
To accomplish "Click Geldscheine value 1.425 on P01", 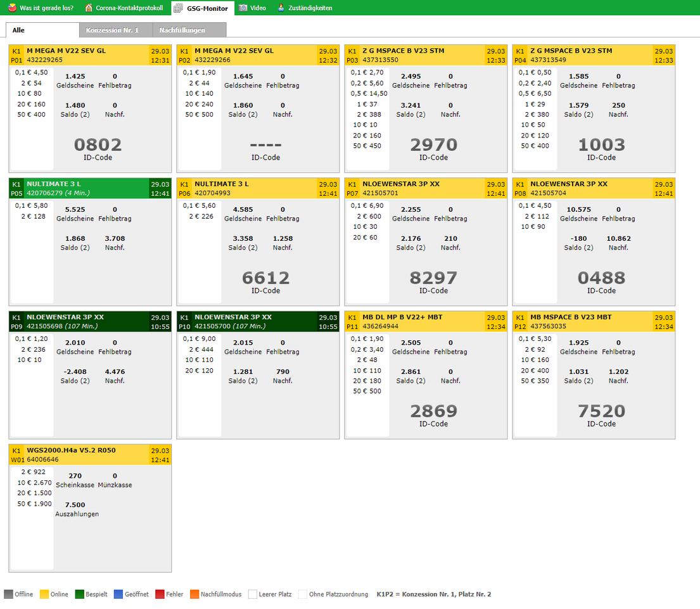I will click(x=75, y=76).
